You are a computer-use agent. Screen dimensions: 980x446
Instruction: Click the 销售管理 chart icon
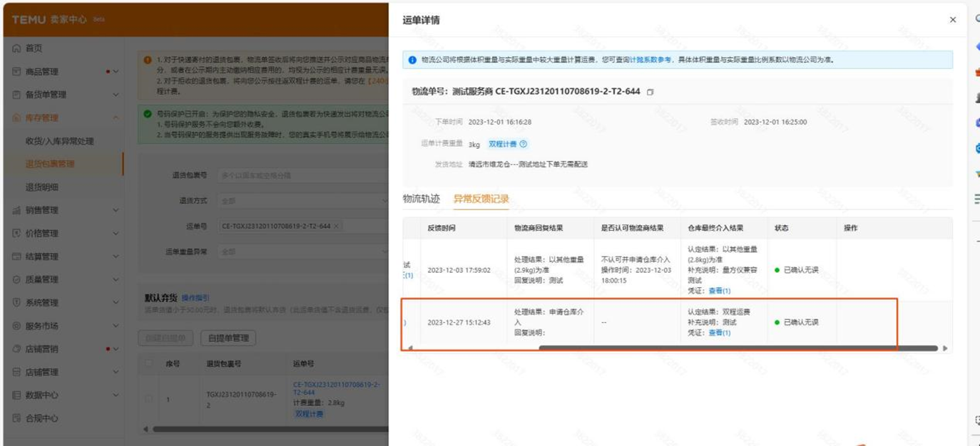[16, 210]
